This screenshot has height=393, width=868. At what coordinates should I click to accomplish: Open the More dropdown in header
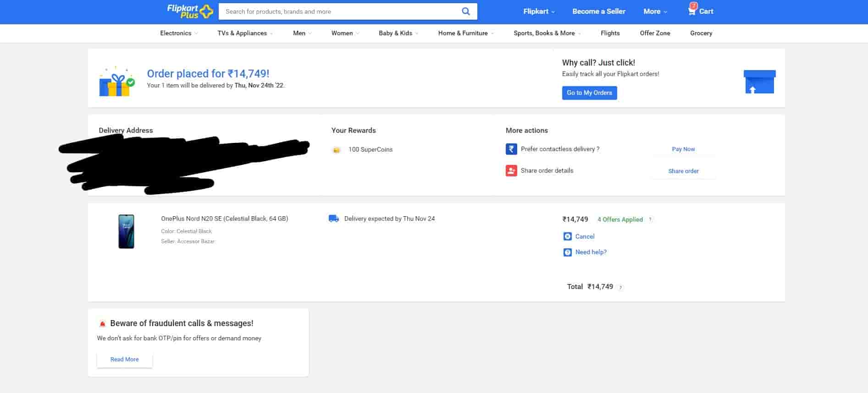coord(655,11)
